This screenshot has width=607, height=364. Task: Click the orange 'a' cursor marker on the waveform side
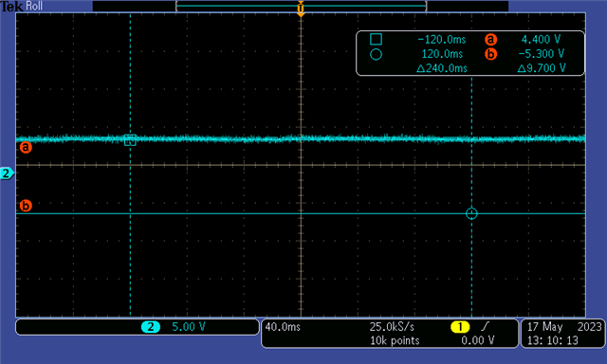pos(26,147)
